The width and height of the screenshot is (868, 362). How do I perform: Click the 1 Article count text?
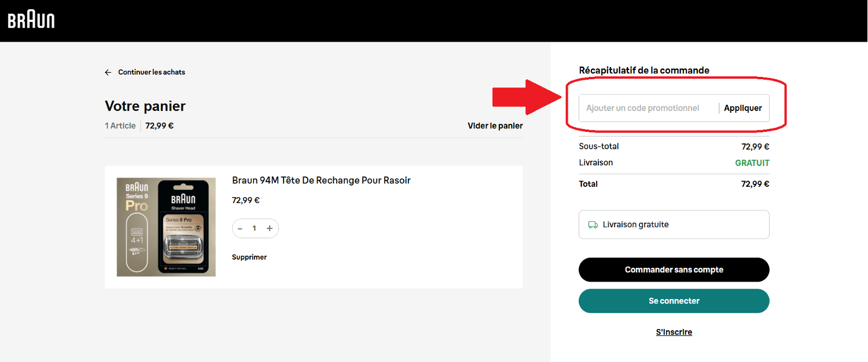tap(120, 125)
